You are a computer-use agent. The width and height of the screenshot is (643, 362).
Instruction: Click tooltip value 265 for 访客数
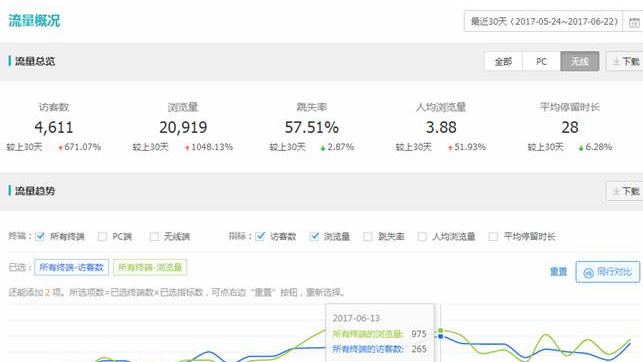coord(419,349)
